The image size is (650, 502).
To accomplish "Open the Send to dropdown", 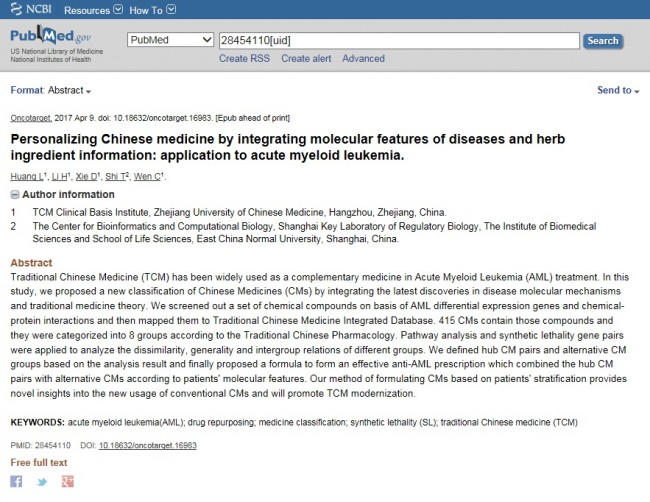I will [618, 90].
